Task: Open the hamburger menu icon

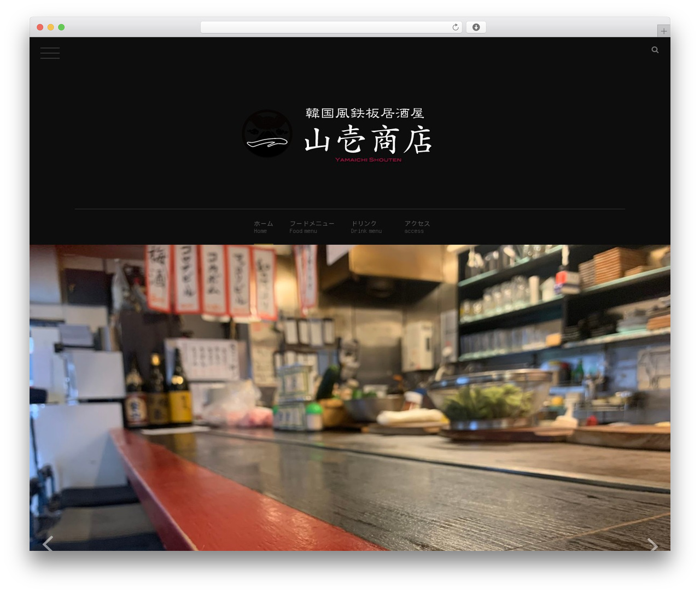Action: (x=50, y=53)
